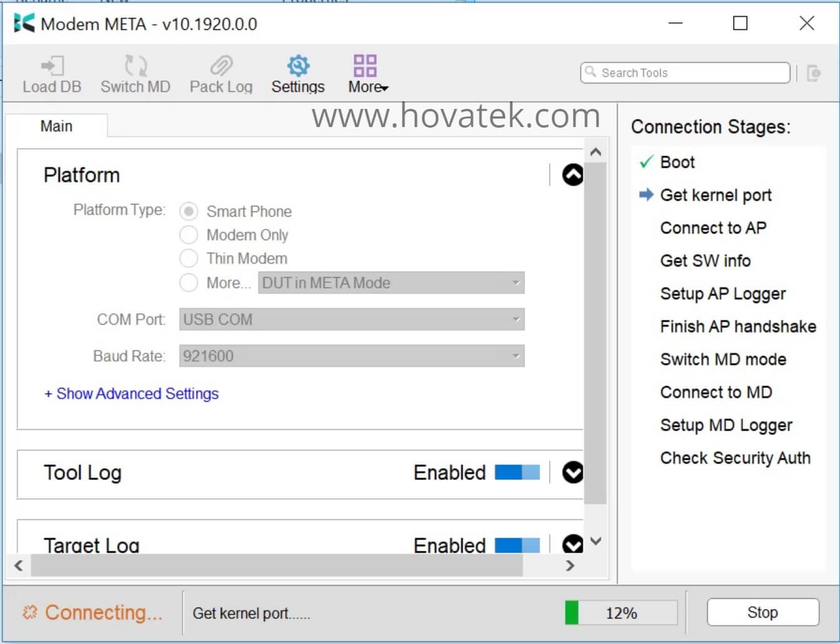Open the Settings gear icon
The width and height of the screenshot is (840, 644).
coord(297,64)
